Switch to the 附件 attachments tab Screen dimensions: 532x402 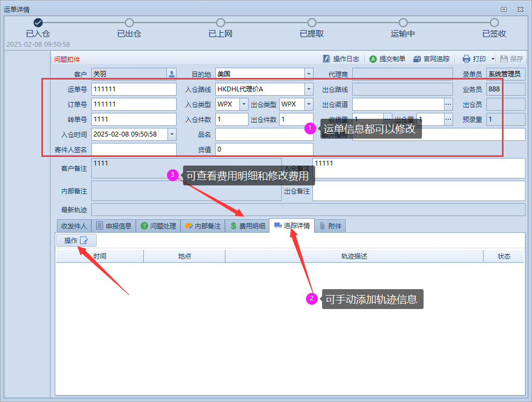click(331, 226)
